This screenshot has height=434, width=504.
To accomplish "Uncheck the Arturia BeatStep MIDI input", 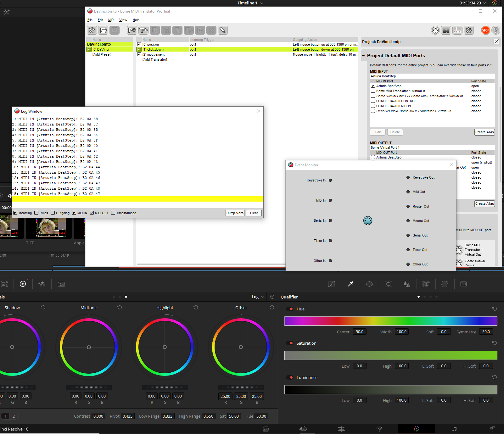I will point(373,86).
